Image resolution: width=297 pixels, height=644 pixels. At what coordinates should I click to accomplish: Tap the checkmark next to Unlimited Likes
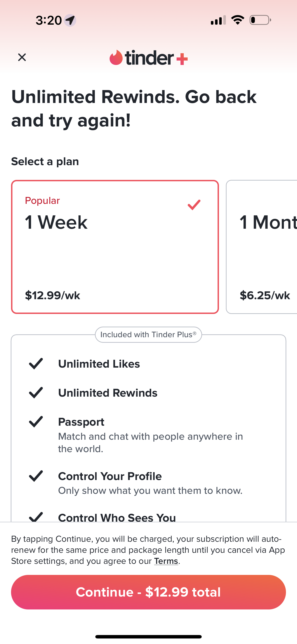[x=36, y=363]
